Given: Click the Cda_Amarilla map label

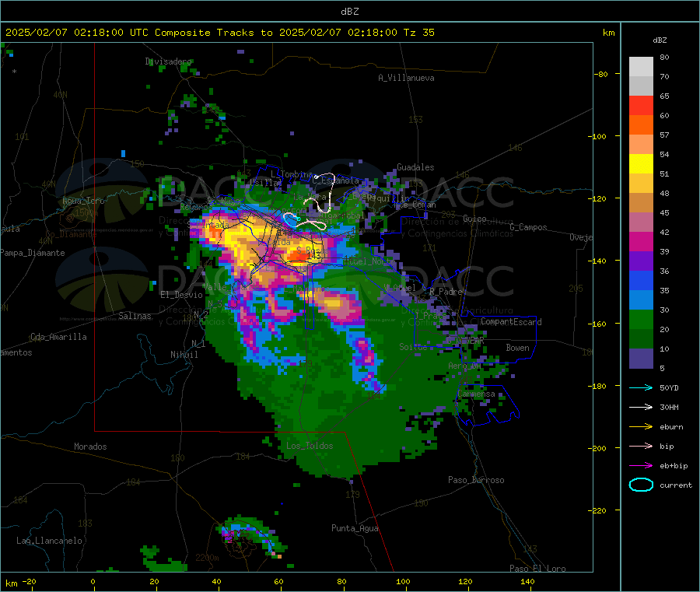Looking at the screenshot, I should 58,337.
